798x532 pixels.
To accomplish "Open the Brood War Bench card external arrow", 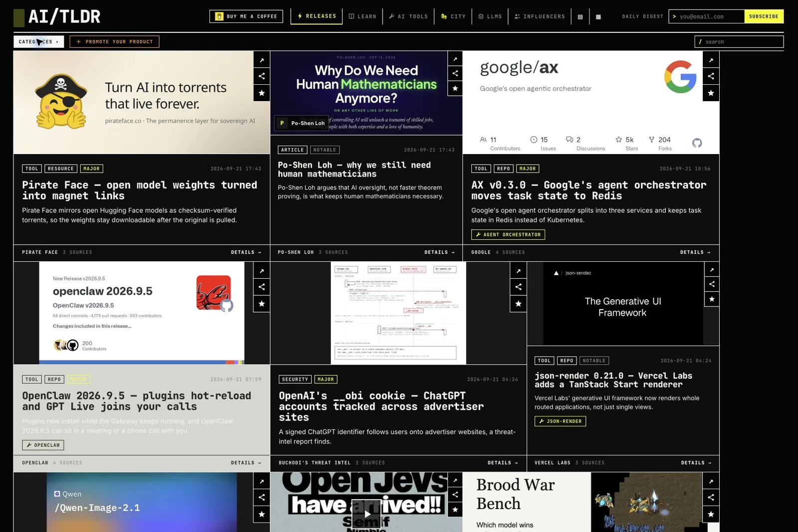I will pyautogui.click(x=711, y=481).
